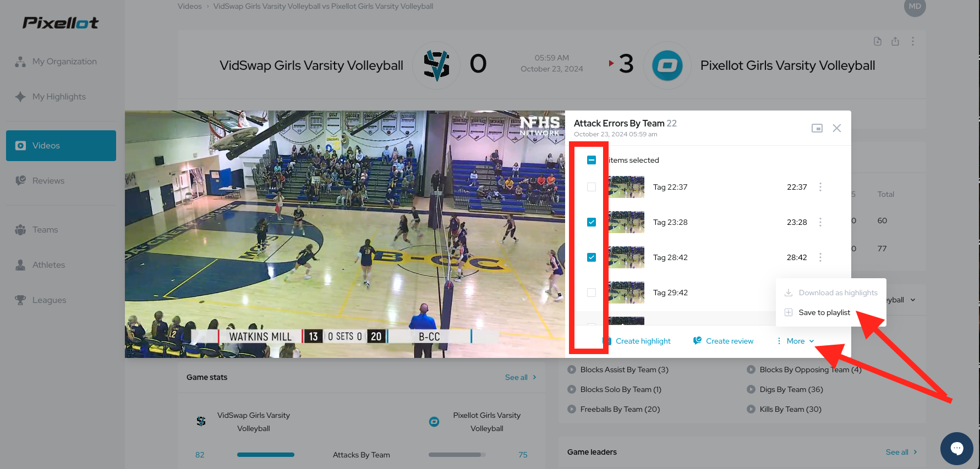Expand the More dropdown

(795, 341)
